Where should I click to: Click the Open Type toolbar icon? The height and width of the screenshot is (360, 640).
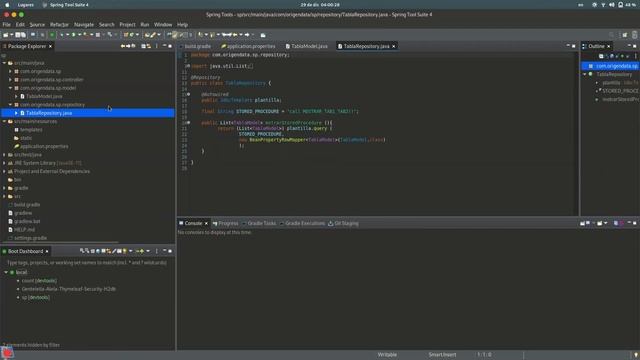tap(148, 35)
